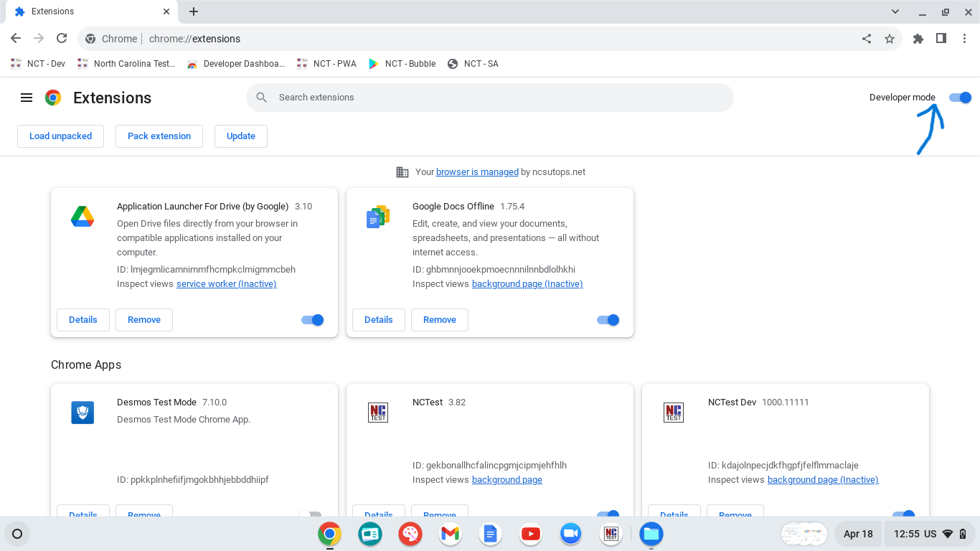Open the browser side panel icon
Screen dimensions: 980x551
(941, 39)
